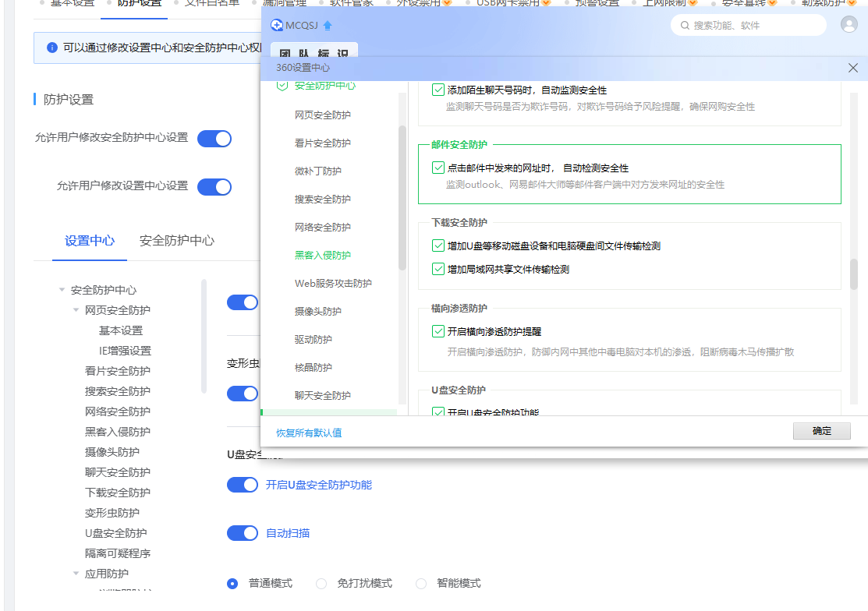This screenshot has width=868, height=611.
Task: Click the MCQSJ logo icon
Action: 277,26
